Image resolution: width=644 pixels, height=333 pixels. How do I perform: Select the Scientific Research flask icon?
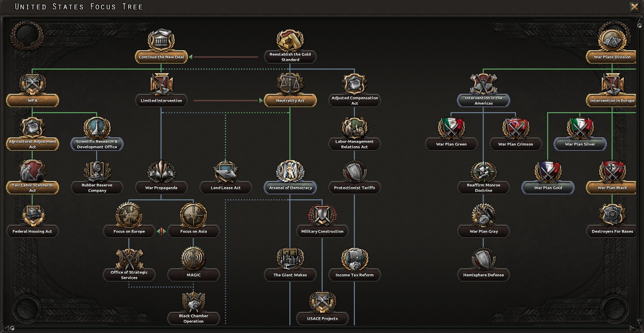(x=97, y=127)
